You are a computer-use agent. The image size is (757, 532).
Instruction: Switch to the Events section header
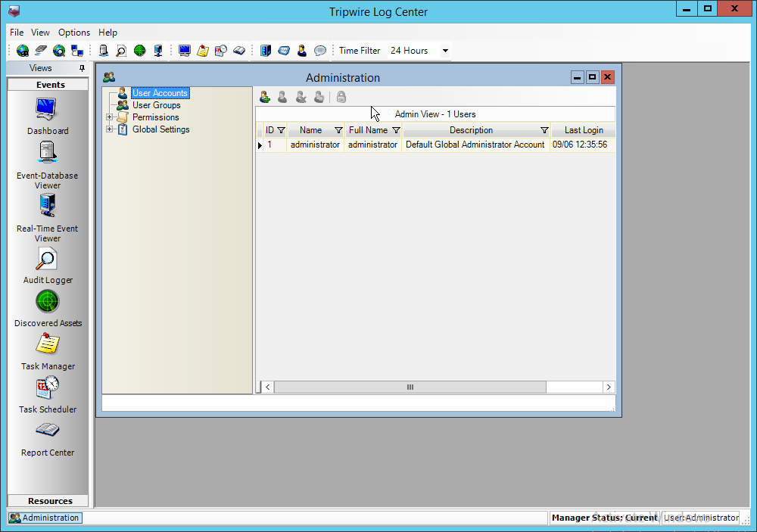(x=48, y=85)
